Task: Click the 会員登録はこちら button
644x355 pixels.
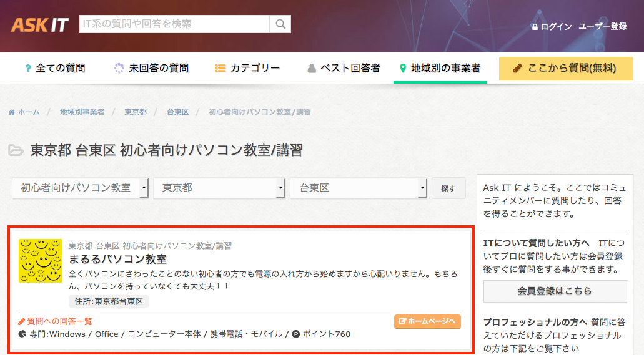Action: point(555,291)
